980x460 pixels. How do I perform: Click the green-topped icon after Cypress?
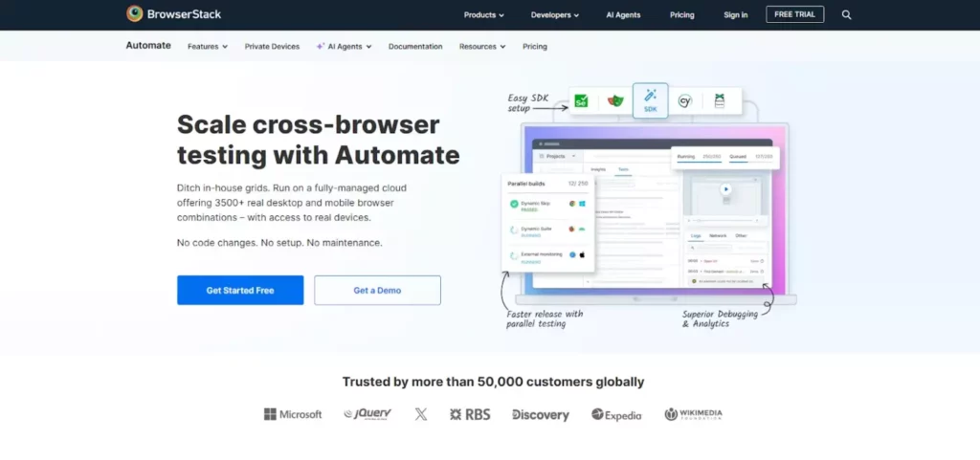click(x=720, y=101)
